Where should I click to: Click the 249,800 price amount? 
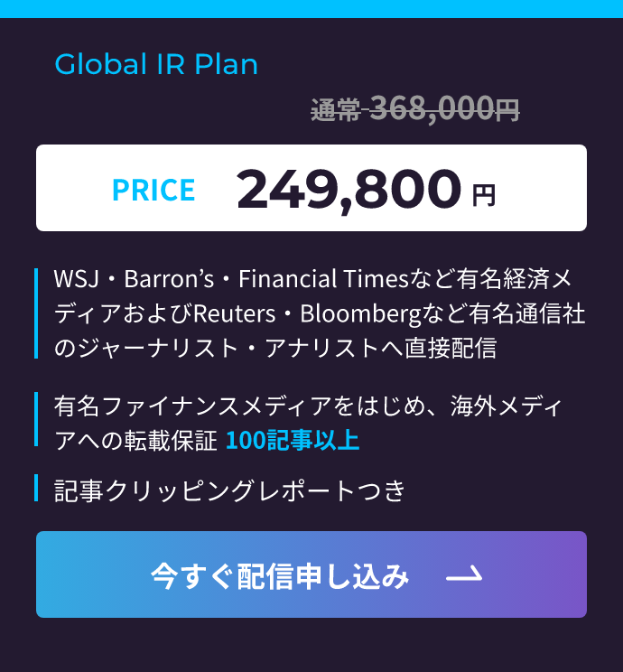[x=349, y=188]
